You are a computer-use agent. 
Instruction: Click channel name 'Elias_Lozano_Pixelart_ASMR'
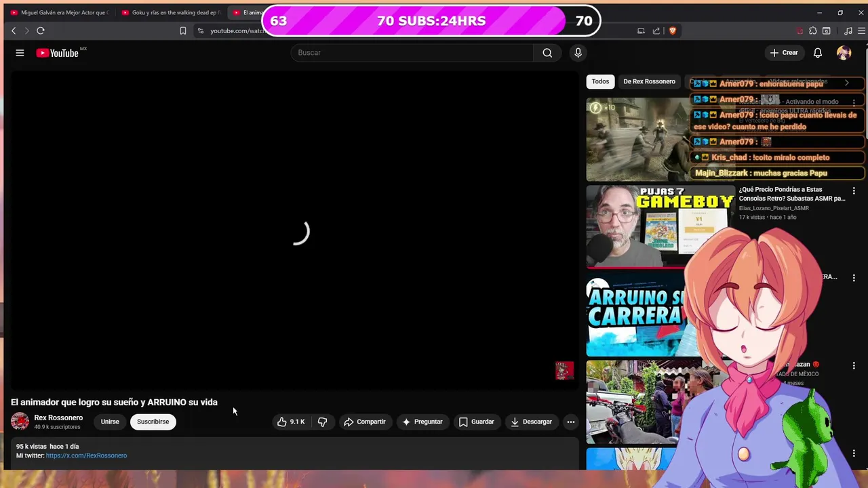[x=774, y=208]
